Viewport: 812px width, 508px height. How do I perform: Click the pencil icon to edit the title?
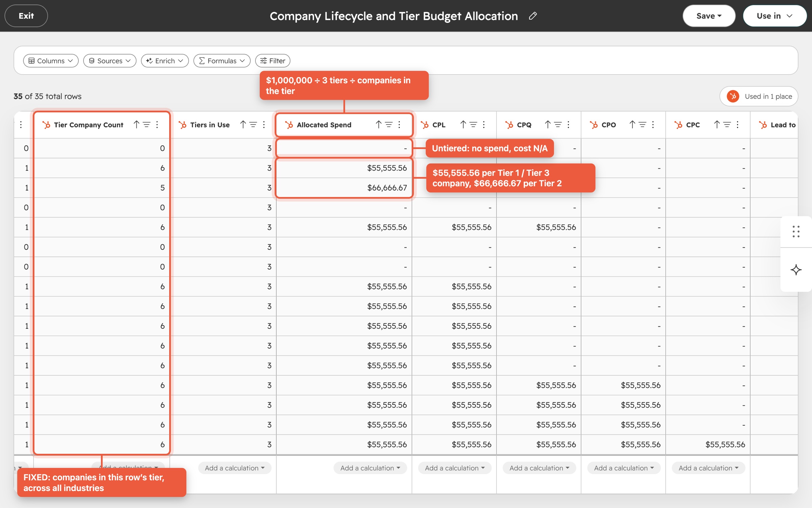pyautogui.click(x=533, y=16)
